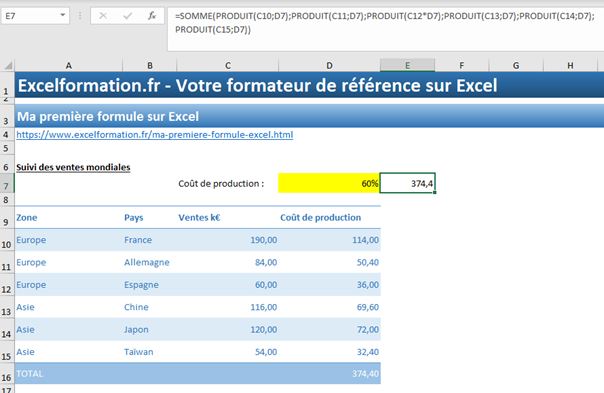
Task: Click the 'Zone' table header
Action: pos(27,218)
